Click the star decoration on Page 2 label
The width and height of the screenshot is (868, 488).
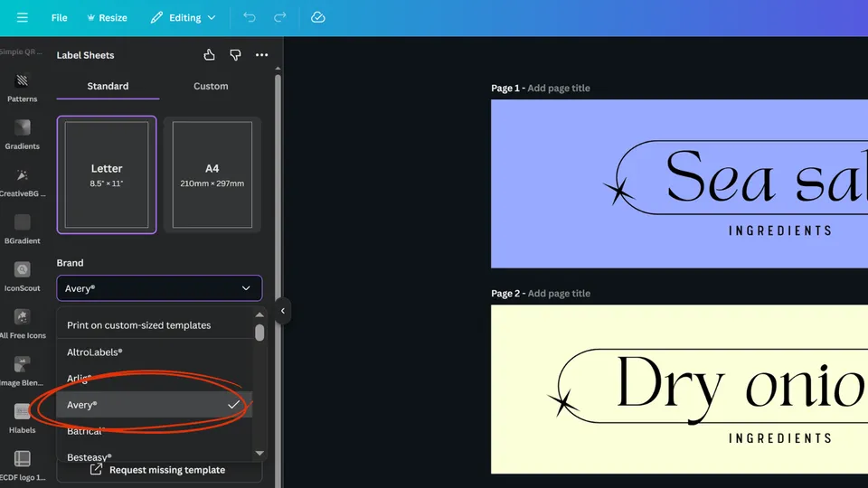tap(563, 402)
